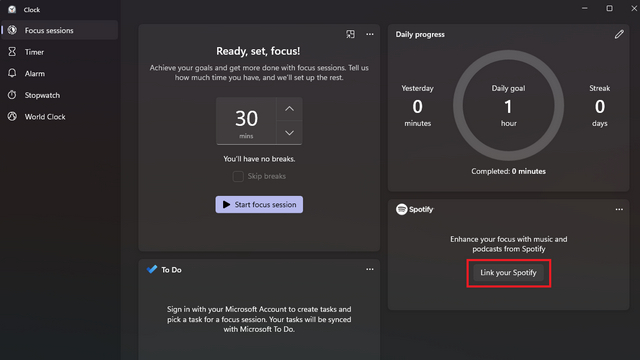The image size is (640, 360).
Task: Click the "Ready, set, focus!" heading
Action: coord(258,51)
